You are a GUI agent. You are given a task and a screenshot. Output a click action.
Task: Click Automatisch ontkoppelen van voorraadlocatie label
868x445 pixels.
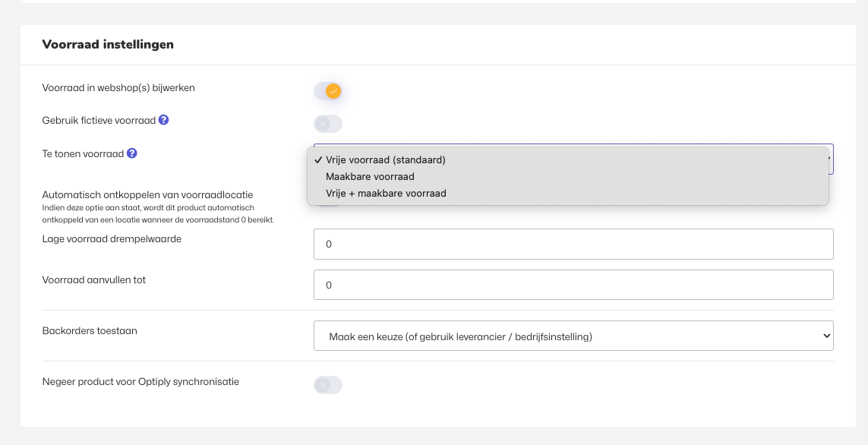[x=147, y=195]
